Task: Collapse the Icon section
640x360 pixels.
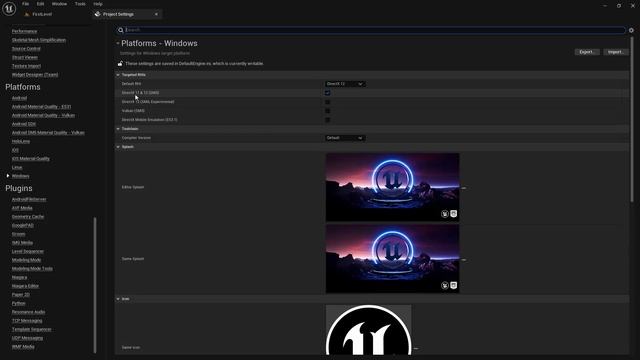Action: click(x=118, y=299)
